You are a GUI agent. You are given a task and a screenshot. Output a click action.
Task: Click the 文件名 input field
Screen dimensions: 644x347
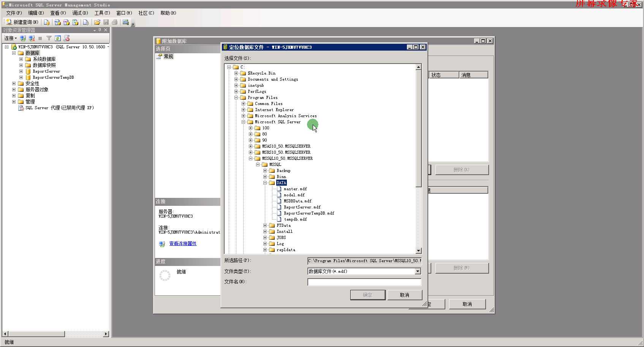(x=364, y=282)
